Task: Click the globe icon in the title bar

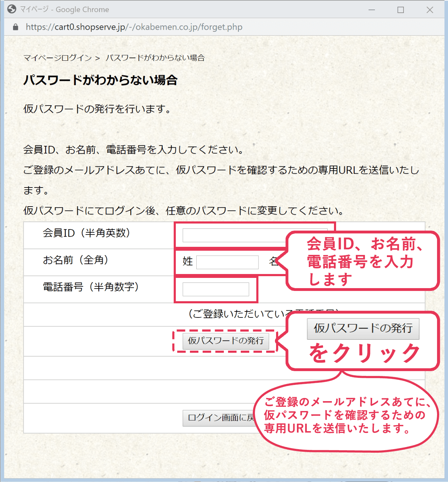Action: pyautogui.click(x=12, y=9)
